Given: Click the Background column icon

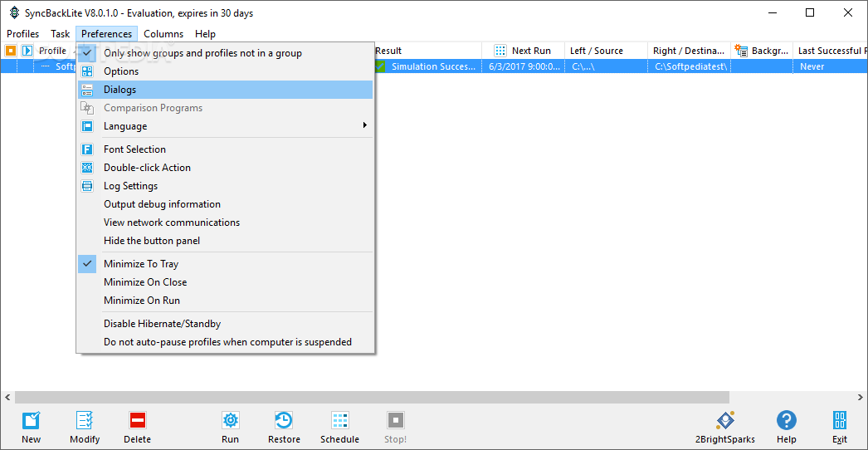Looking at the screenshot, I should (741, 51).
